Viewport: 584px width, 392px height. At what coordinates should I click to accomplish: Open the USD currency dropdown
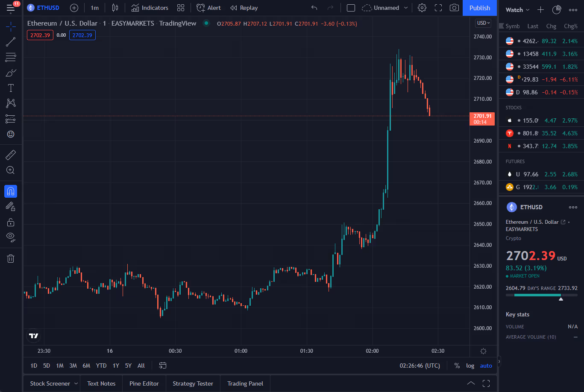coord(484,23)
